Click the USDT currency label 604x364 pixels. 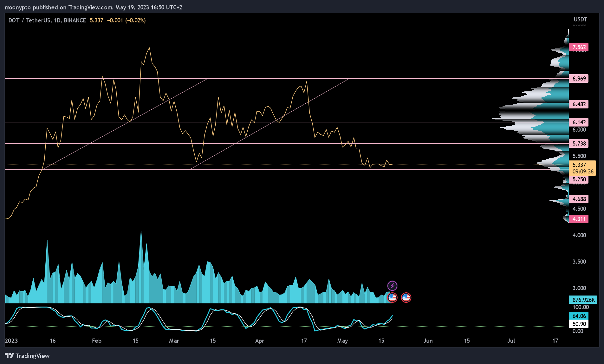[x=580, y=19]
